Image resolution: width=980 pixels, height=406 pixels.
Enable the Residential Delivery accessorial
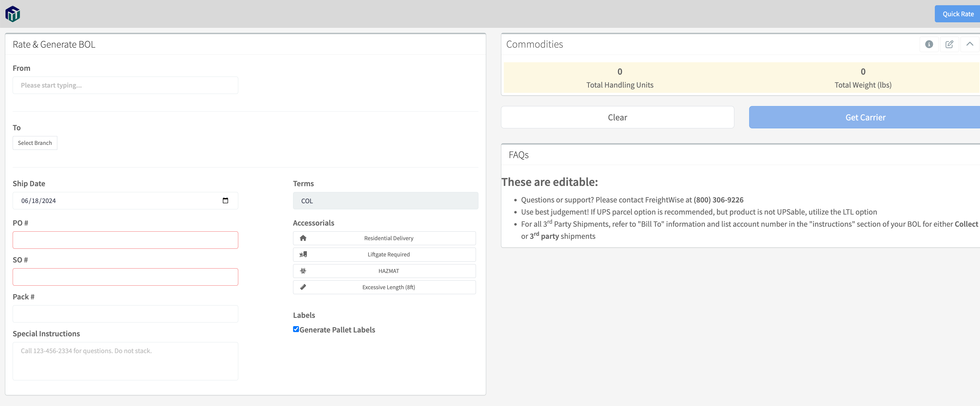pos(384,238)
